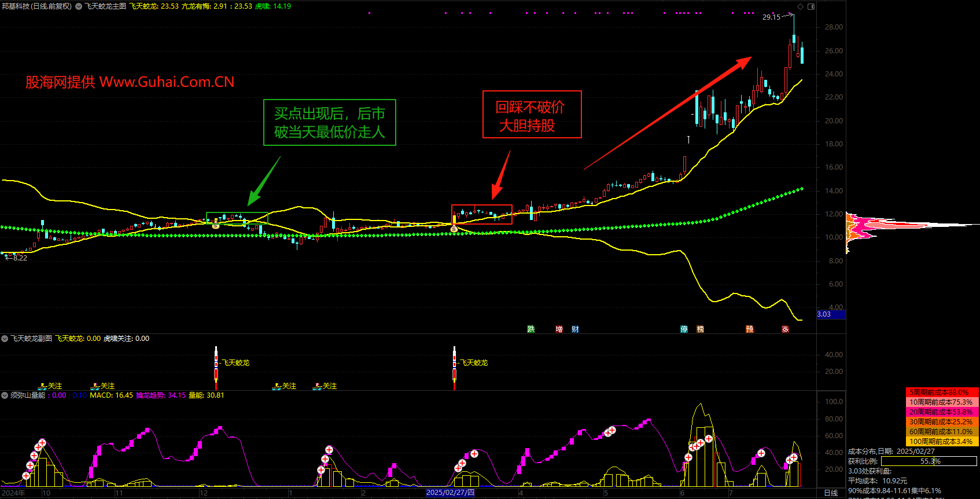The width and height of the screenshot is (980, 499).
Task: Click the fourth 关注 marker in the sub-chart
Action: (325, 386)
